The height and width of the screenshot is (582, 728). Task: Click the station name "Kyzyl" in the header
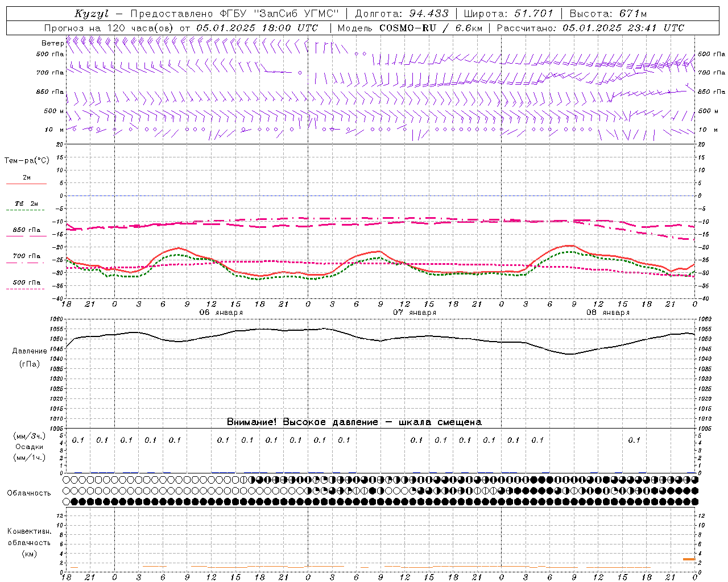pos(92,14)
